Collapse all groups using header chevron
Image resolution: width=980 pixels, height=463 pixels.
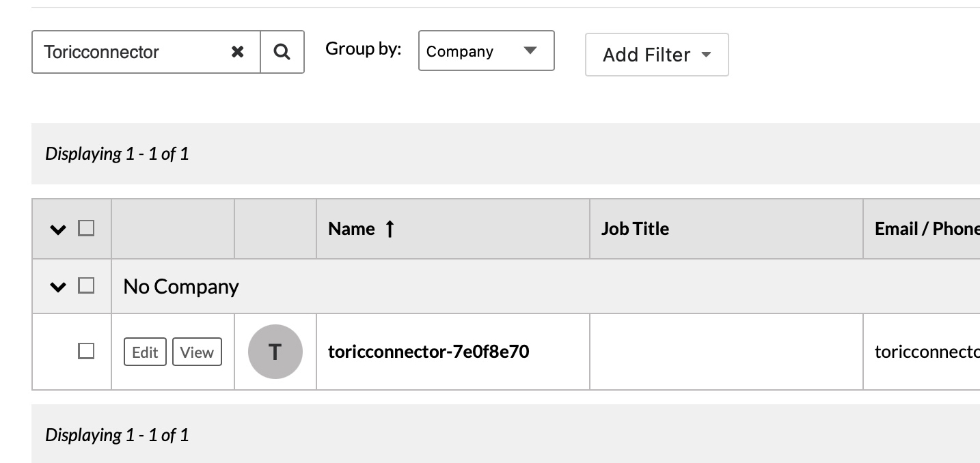tap(58, 229)
